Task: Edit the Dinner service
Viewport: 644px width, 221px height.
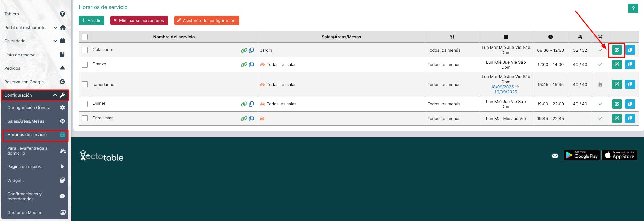Action: pyautogui.click(x=617, y=104)
